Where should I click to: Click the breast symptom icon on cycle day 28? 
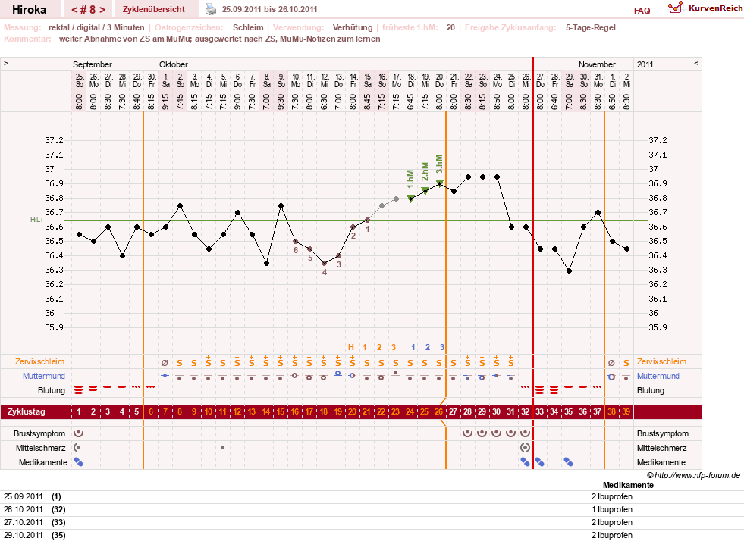click(467, 433)
